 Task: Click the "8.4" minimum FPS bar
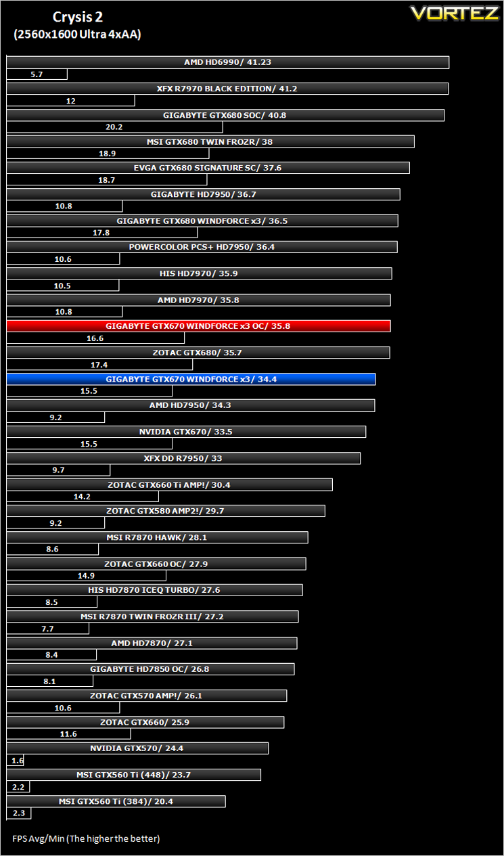click(x=51, y=656)
